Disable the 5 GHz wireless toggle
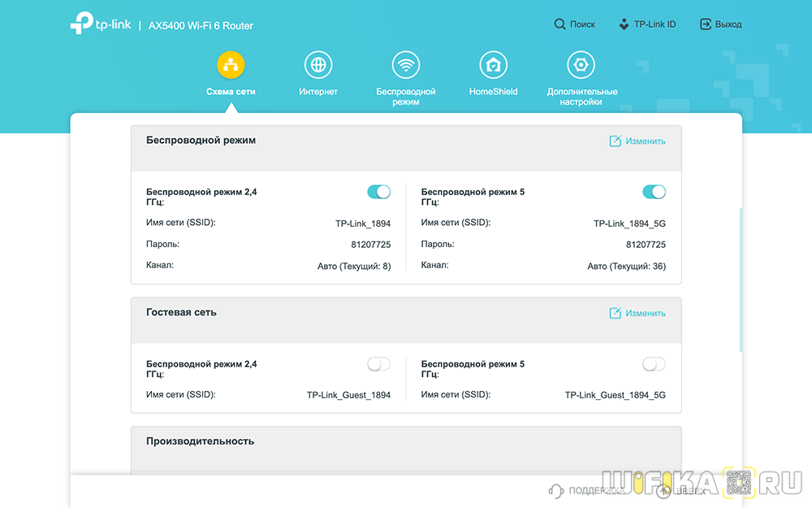812x508 pixels. 654,192
